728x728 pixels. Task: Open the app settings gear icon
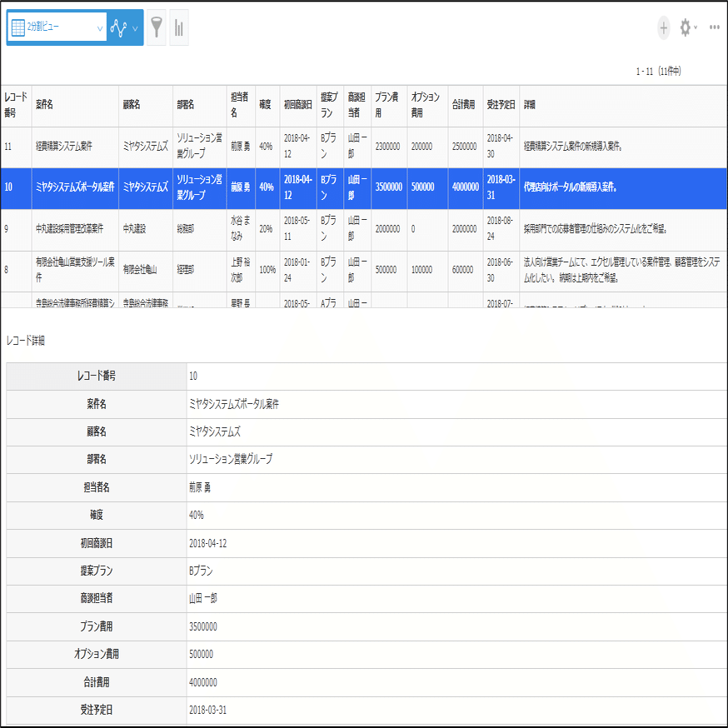pyautogui.click(x=686, y=27)
